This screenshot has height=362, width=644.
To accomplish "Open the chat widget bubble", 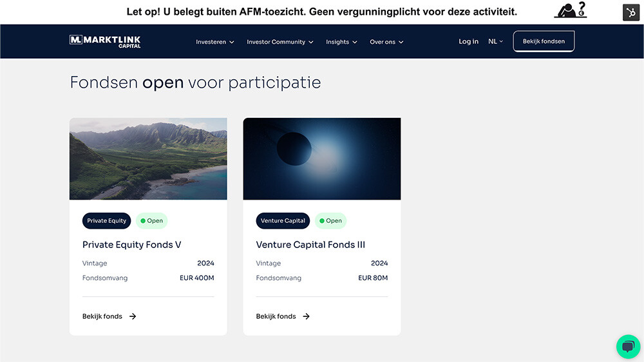I will coord(628,346).
